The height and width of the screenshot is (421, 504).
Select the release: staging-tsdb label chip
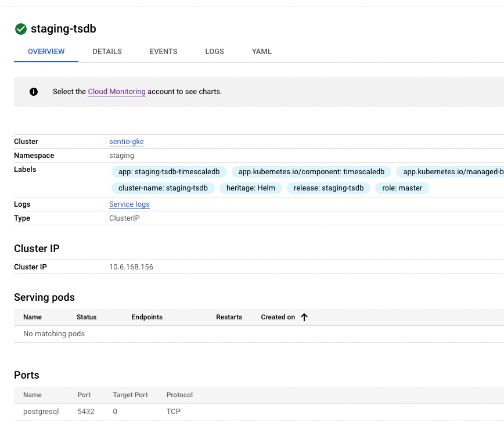329,188
